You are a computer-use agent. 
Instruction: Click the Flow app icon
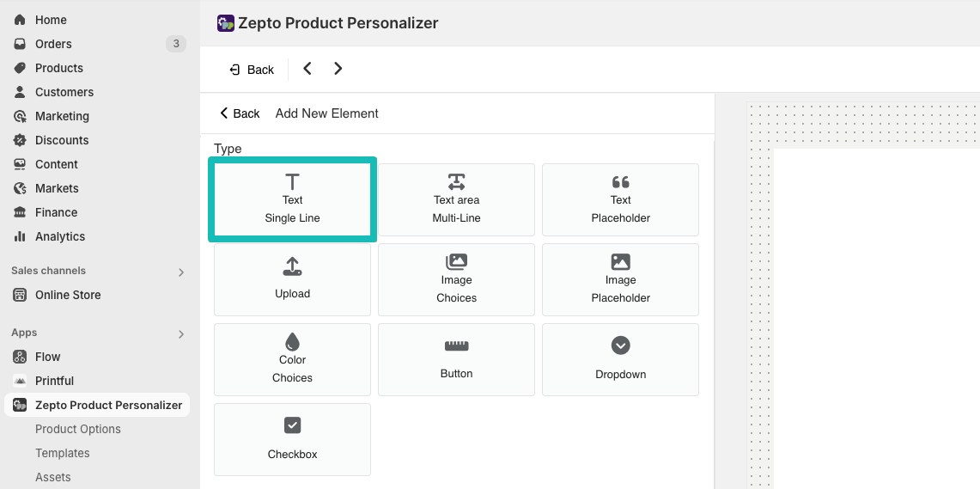click(x=20, y=357)
